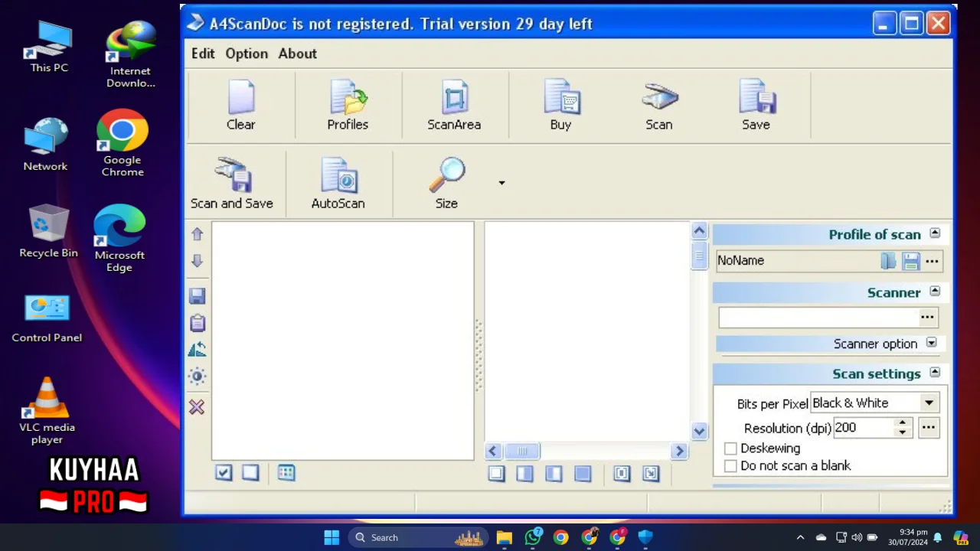980x551 pixels.
Task: Move page up with the up arrow
Action: tap(197, 234)
